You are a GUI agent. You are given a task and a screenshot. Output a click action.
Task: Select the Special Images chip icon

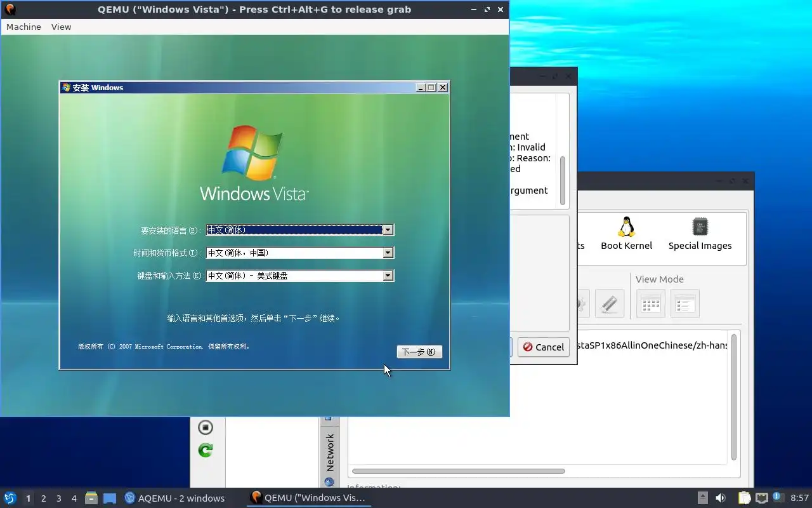700,234
